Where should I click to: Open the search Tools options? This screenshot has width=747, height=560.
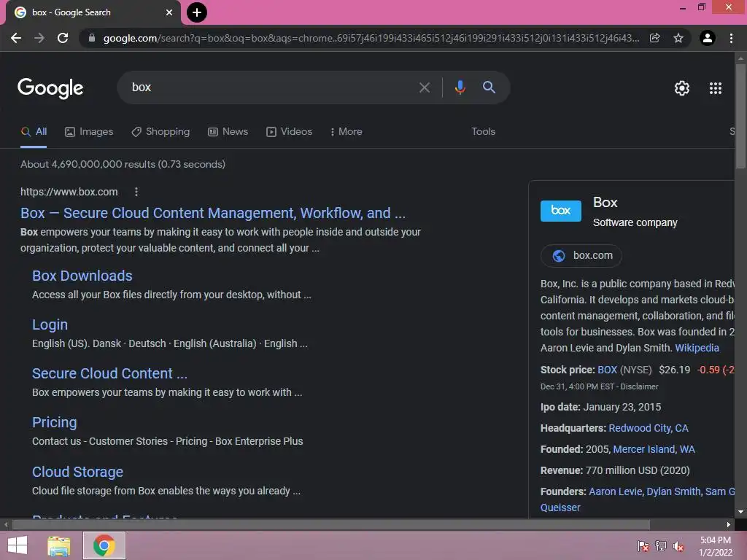484,132
